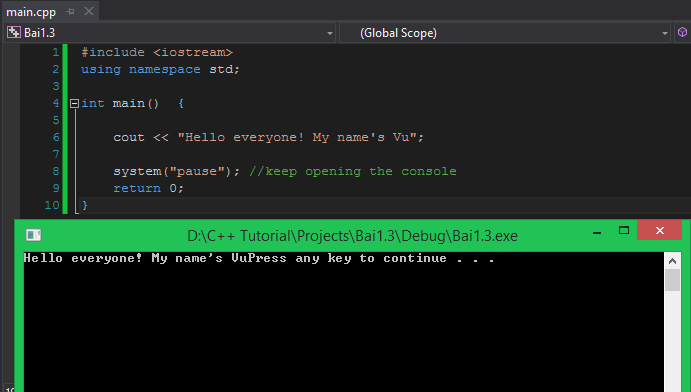
Task: Click the purple cube member icon
Action: pos(682,33)
